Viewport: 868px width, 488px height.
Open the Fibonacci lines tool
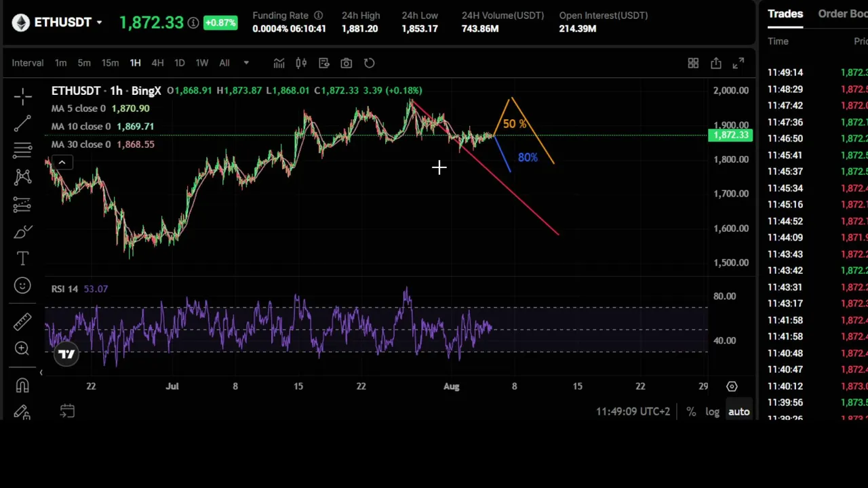click(22, 150)
